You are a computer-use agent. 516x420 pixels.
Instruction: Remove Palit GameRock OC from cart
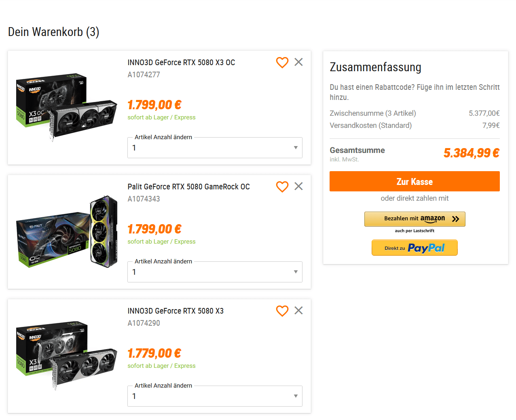pyautogui.click(x=298, y=186)
